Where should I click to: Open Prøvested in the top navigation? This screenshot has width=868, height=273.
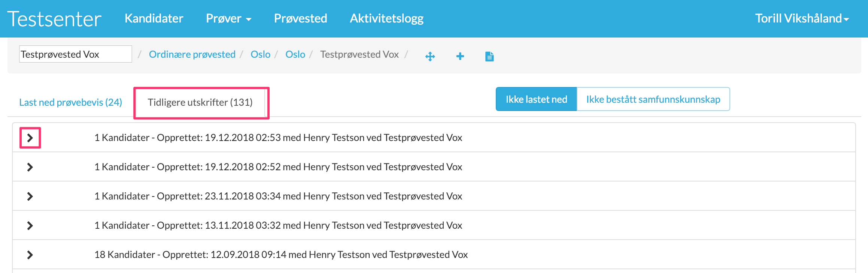click(300, 18)
